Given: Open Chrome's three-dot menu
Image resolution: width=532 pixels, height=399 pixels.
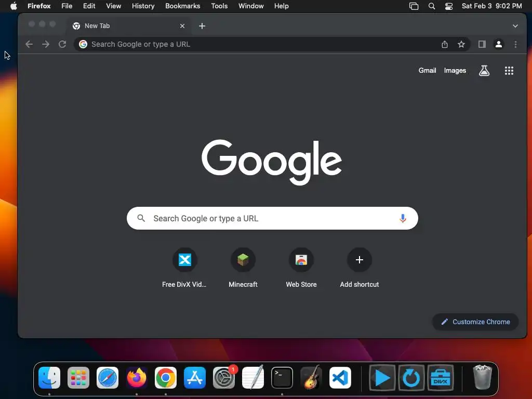Looking at the screenshot, I should click(515, 44).
